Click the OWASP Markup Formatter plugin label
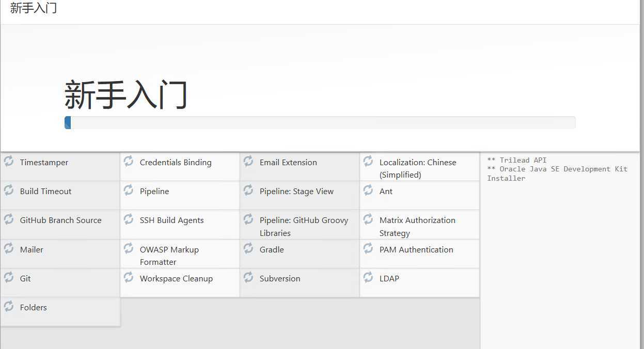The image size is (644, 349). tap(169, 256)
